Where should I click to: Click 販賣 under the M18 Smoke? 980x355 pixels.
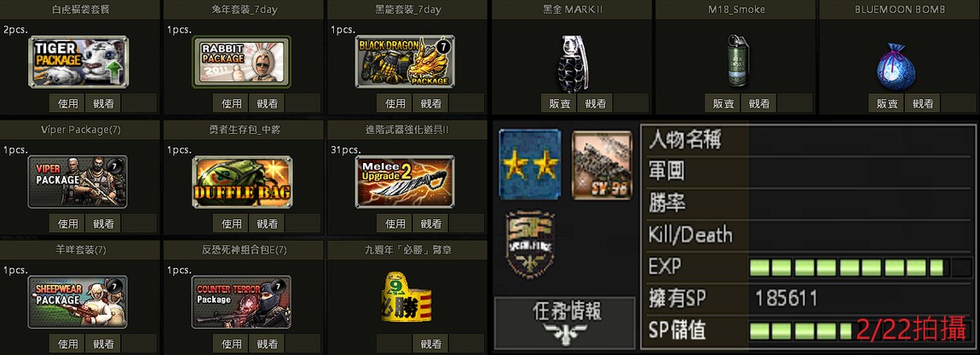click(723, 104)
